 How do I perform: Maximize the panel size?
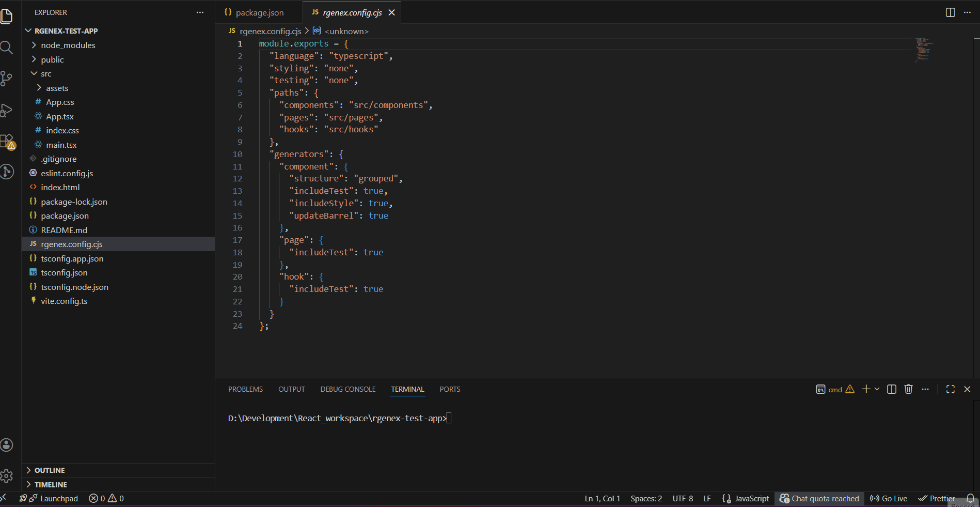pos(951,389)
